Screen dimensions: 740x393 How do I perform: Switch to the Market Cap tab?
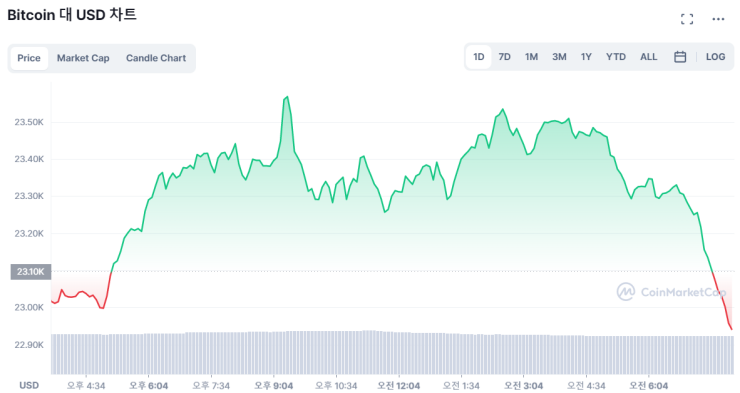pos(83,58)
